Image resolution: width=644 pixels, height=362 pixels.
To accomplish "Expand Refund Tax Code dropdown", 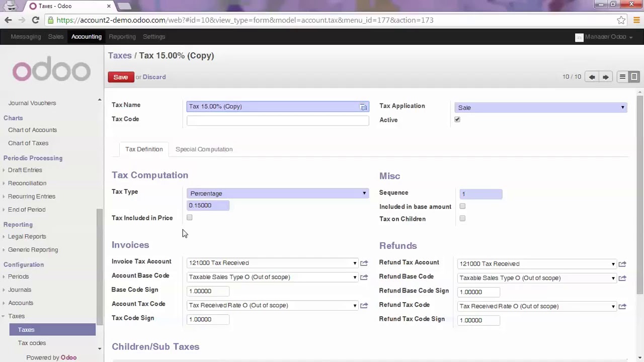I will (613, 306).
